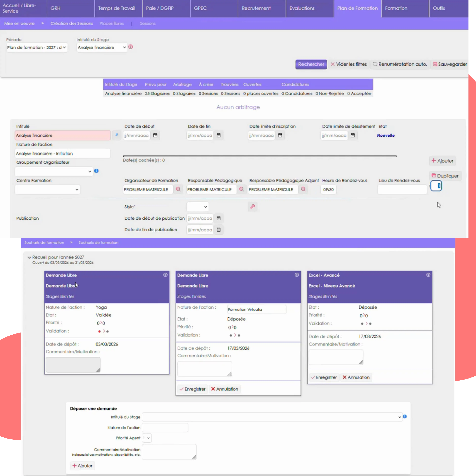Click Annulation on Excel - Avancé card
The height and width of the screenshot is (476, 476).
tap(356, 377)
